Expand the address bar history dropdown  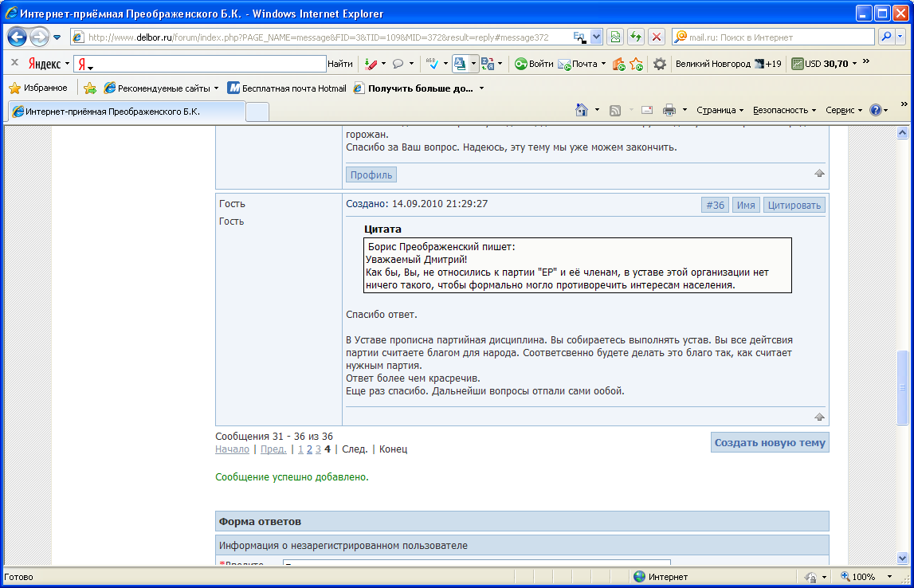click(x=596, y=37)
